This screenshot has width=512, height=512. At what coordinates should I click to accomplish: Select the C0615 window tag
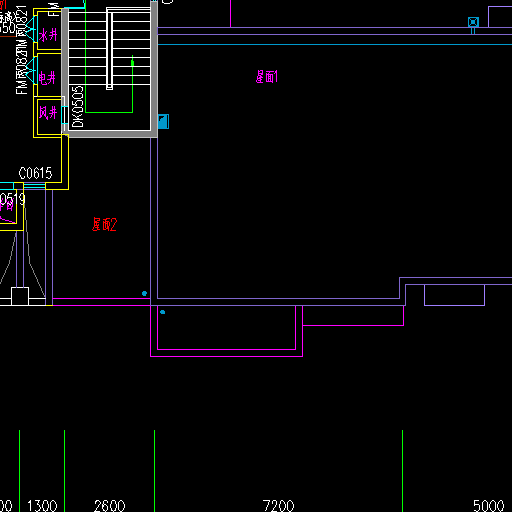pos(35,173)
